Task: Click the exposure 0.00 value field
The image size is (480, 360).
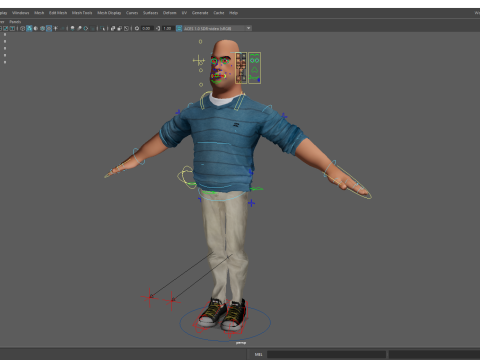Action: coord(146,28)
